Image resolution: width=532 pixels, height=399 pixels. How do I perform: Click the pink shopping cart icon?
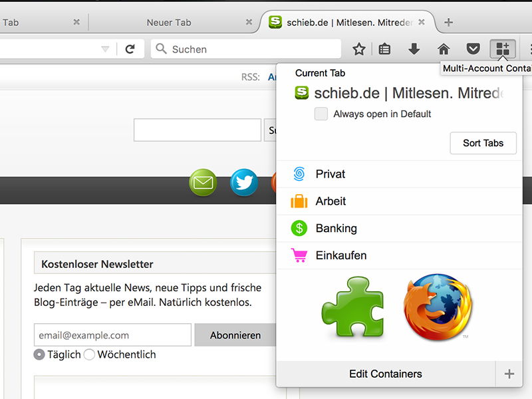[299, 255]
